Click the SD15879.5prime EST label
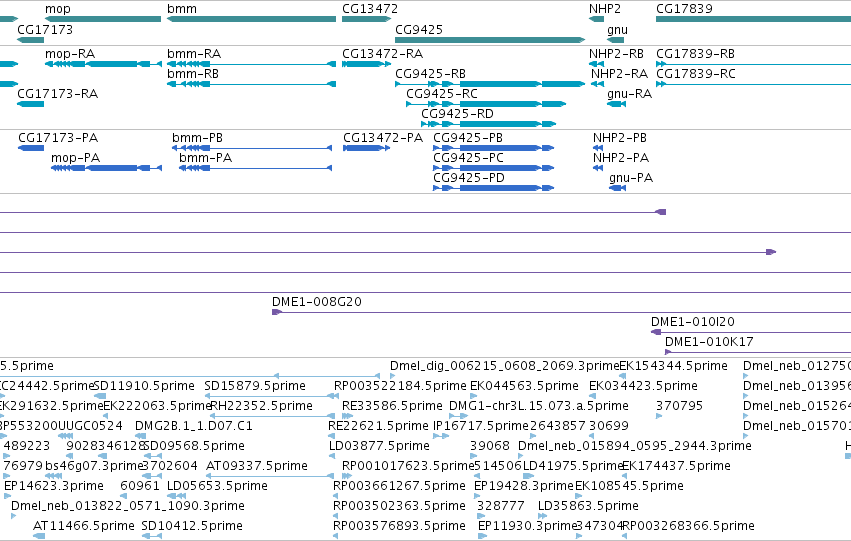Viewport: 851px width, 541px height. point(255,386)
